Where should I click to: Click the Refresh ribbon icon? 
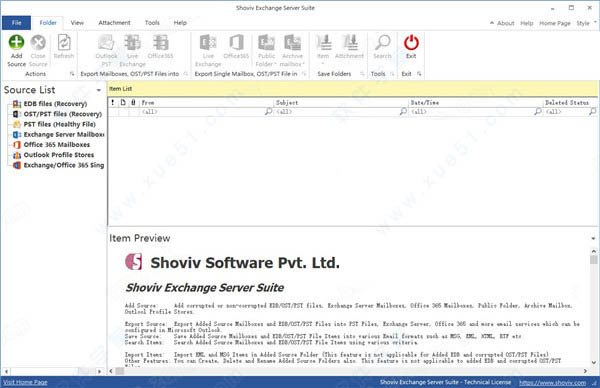(x=64, y=42)
